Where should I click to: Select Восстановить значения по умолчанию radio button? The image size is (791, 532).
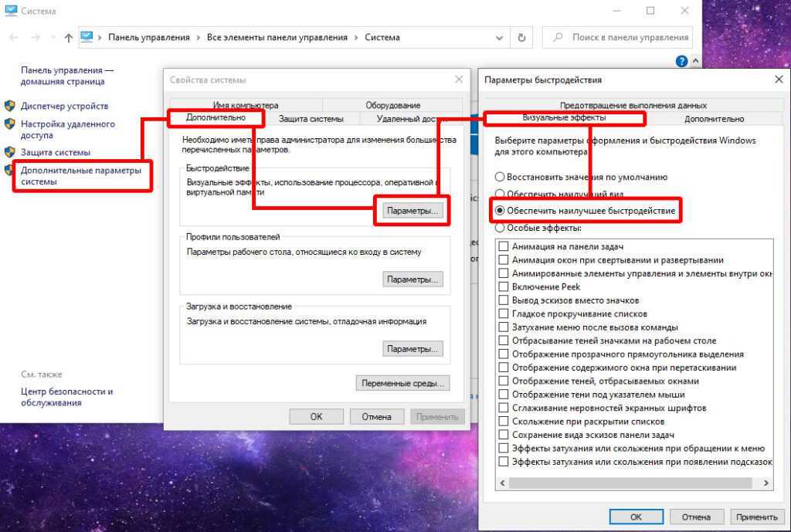(500, 177)
